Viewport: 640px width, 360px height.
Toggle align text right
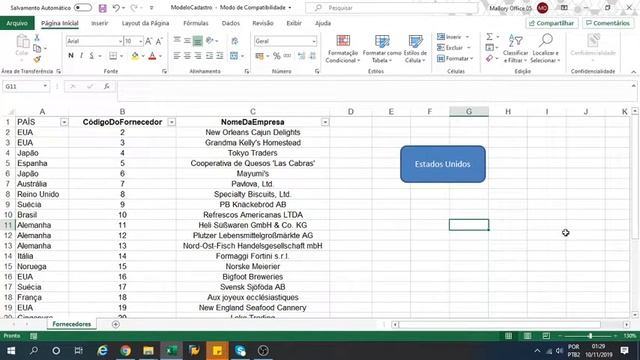(x=198, y=56)
